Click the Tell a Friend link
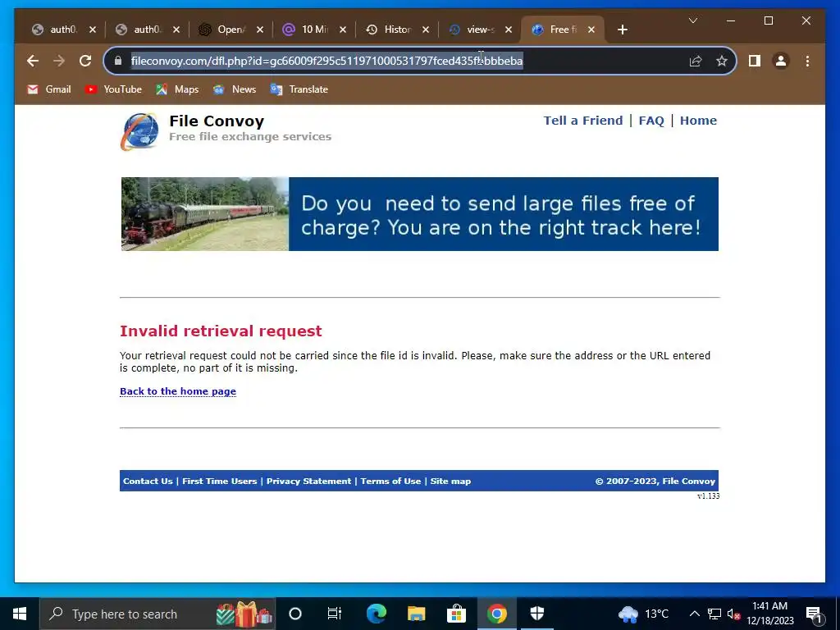 click(x=583, y=121)
